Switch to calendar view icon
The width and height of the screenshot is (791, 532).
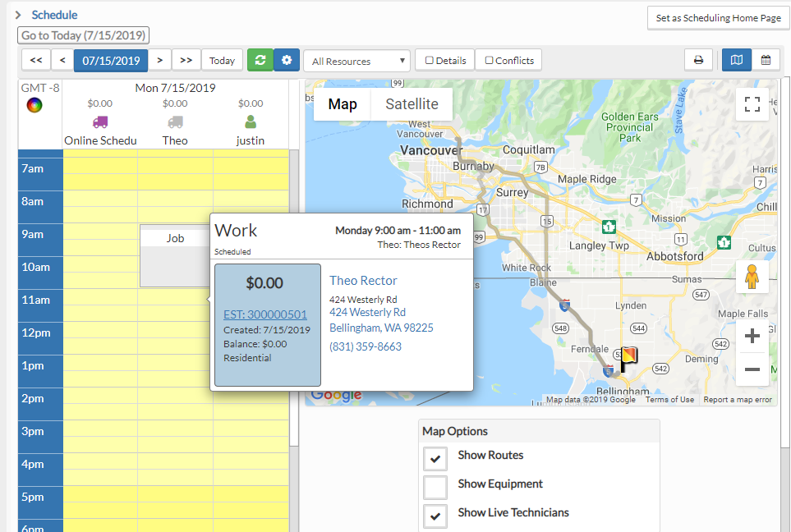(x=766, y=59)
